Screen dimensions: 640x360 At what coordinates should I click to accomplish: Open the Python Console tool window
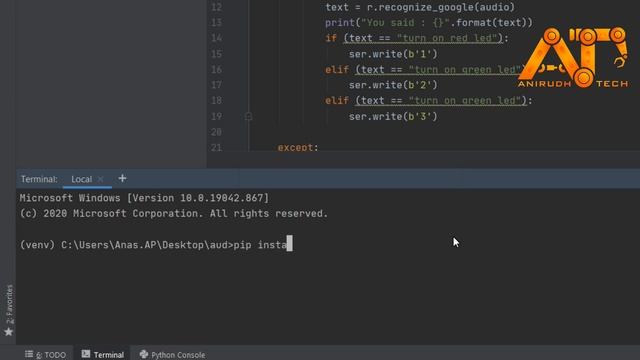tap(172, 355)
